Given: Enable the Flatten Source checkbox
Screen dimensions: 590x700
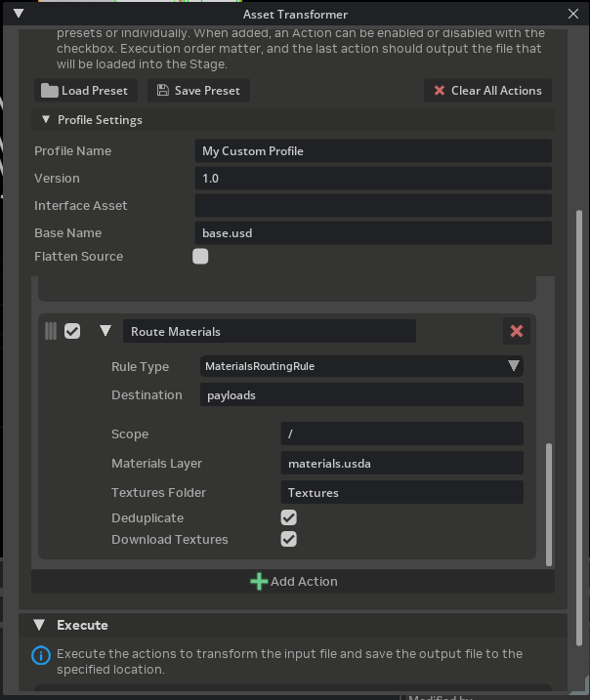Looking at the screenshot, I should pyautogui.click(x=200, y=257).
